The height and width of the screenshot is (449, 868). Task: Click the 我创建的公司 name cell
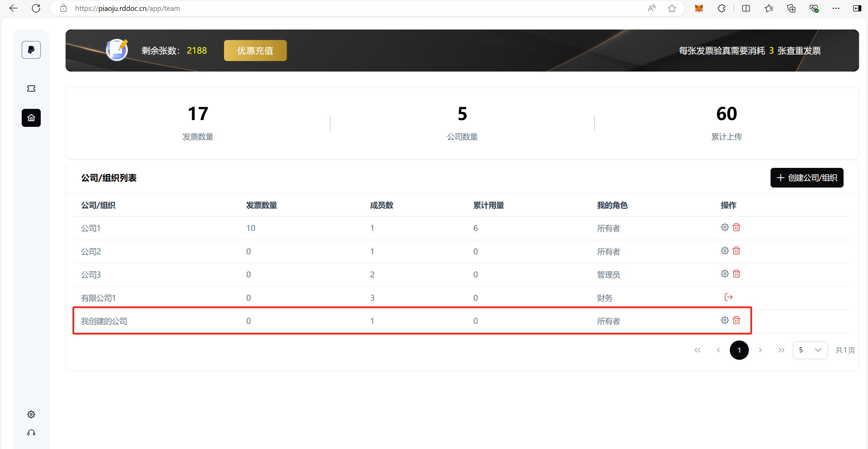point(104,321)
